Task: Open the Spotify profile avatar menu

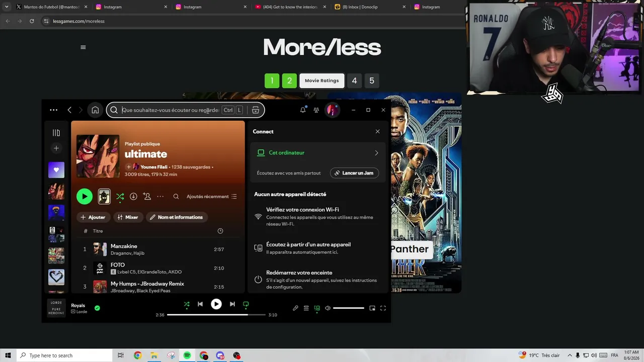Action: (x=332, y=110)
